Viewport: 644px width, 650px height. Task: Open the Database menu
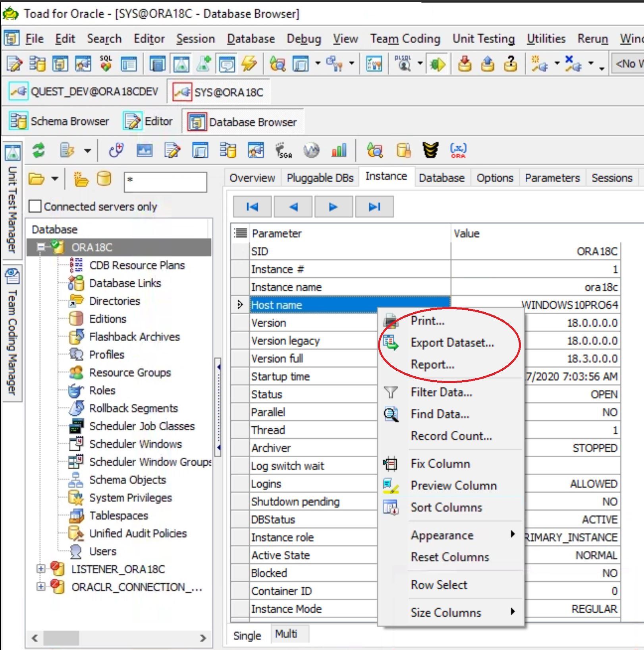click(x=251, y=39)
